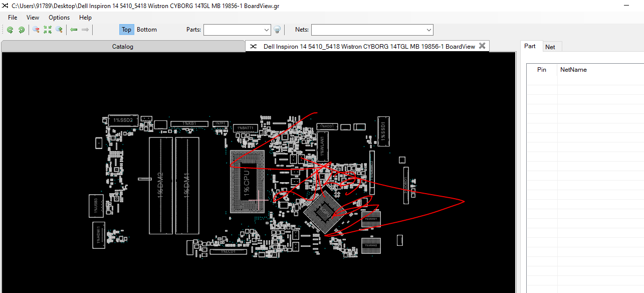644x293 pixels.
Task: Select the VRAM1 memory chip
Action: (x=371, y=219)
